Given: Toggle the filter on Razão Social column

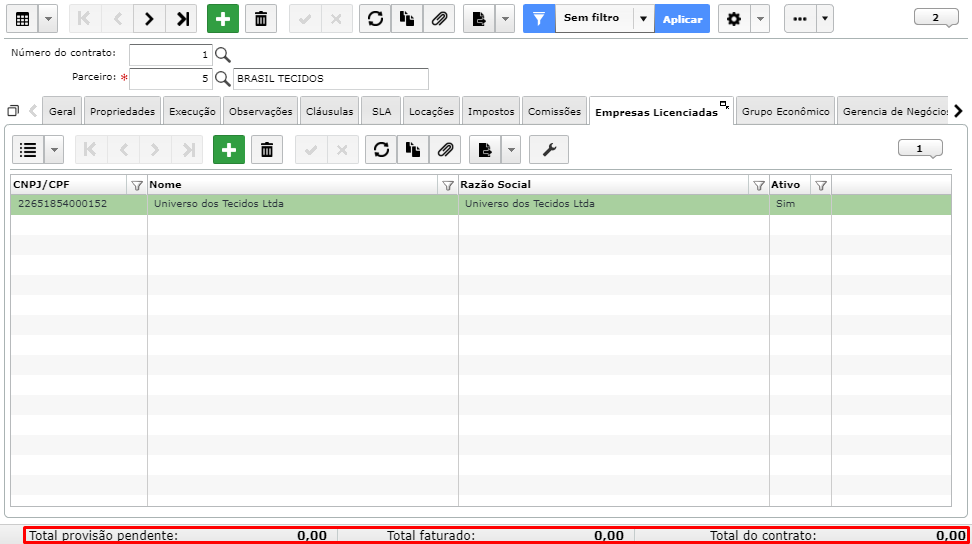Looking at the screenshot, I should 759,185.
